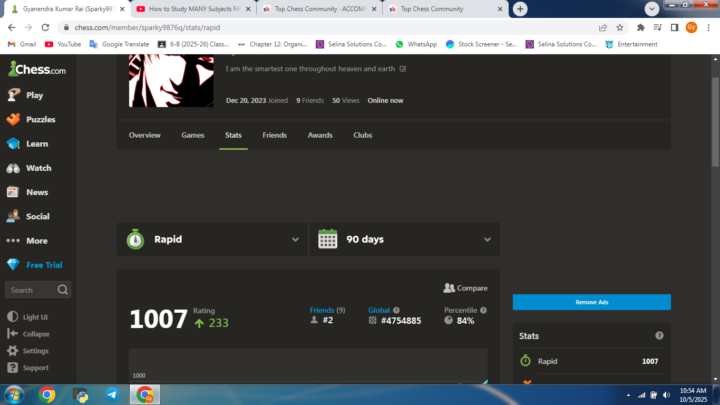Open the Friends ranking link
The width and height of the screenshot is (720, 405).
322,310
